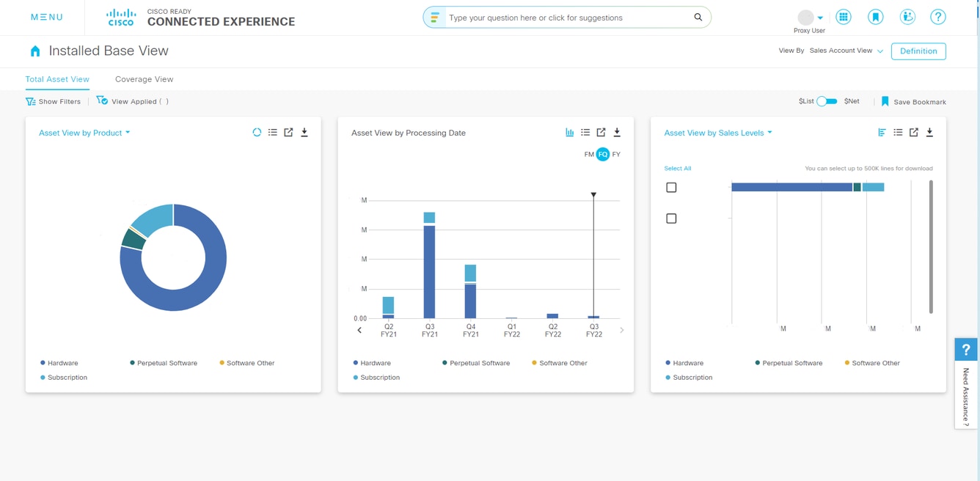980x481 pixels.
Task: Download the Asset View by Product chart
Action: click(x=304, y=133)
